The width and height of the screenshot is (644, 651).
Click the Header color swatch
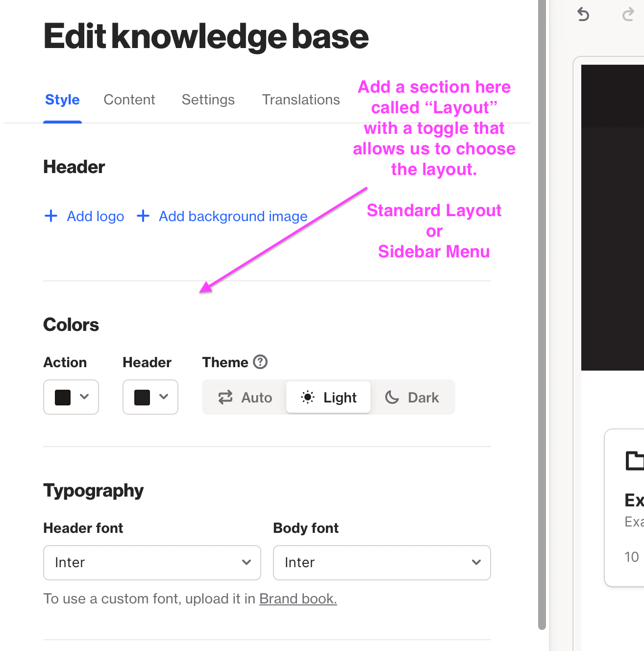(x=143, y=397)
